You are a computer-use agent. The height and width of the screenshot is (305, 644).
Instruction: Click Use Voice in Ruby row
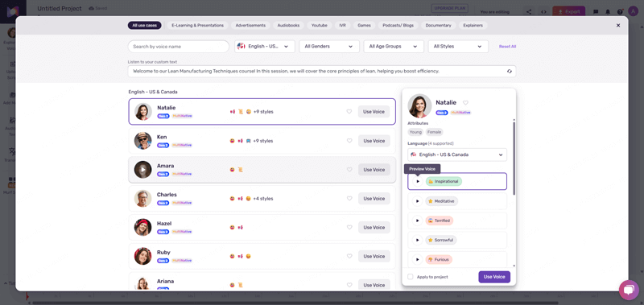374,256
